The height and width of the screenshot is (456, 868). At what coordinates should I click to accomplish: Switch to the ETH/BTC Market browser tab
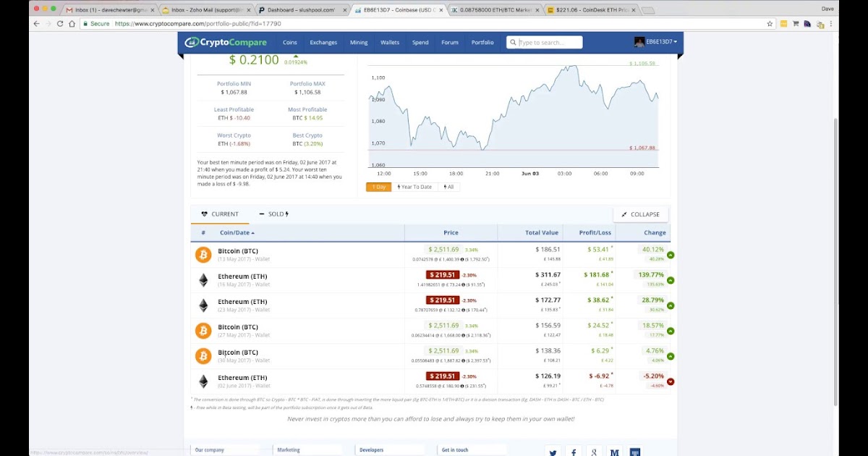point(494,10)
